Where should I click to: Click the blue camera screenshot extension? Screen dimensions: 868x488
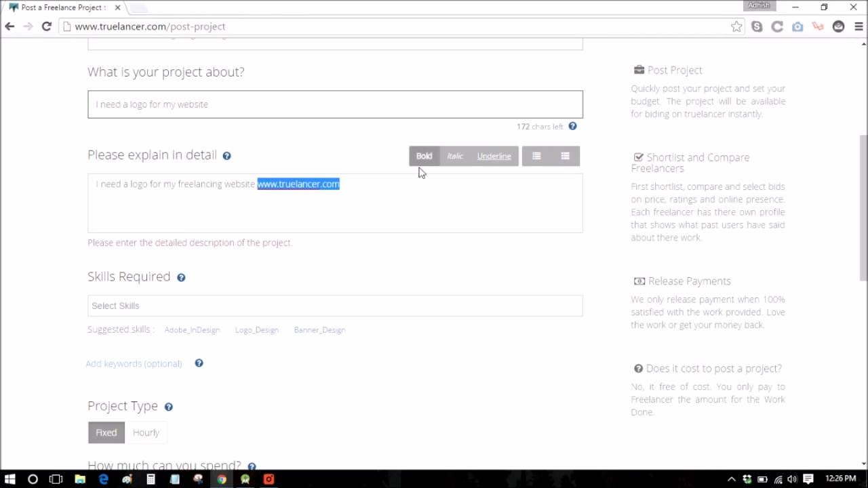tap(797, 26)
